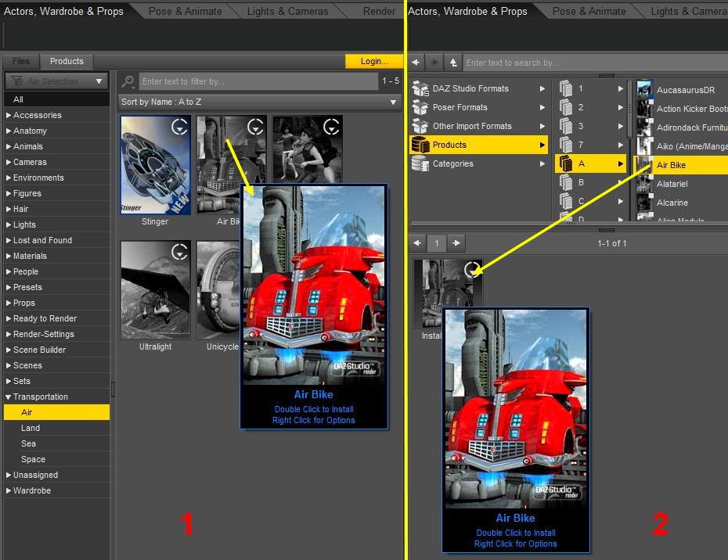Click the forward arrow in the right browser
This screenshot has height=560, width=728.
click(434, 62)
